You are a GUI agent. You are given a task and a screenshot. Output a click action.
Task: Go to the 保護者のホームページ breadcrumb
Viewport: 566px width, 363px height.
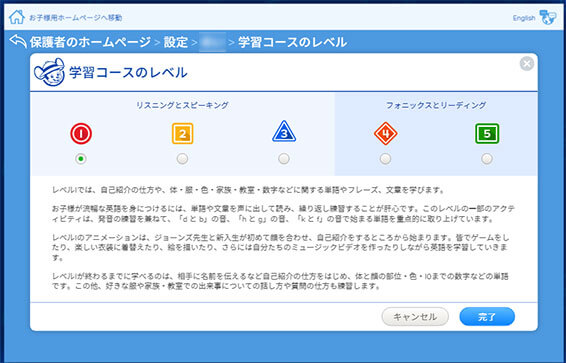pyautogui.click(x=90, y=42)
